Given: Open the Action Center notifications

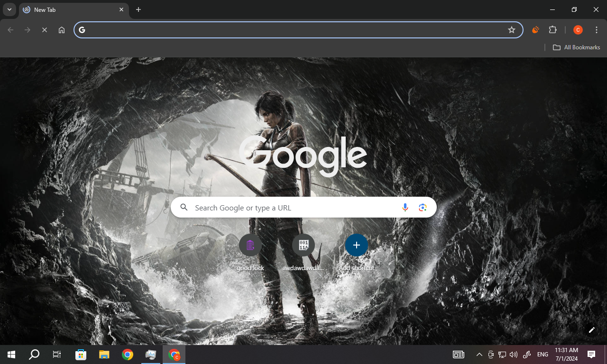Looking at the screenshot, I should [591, 355].
